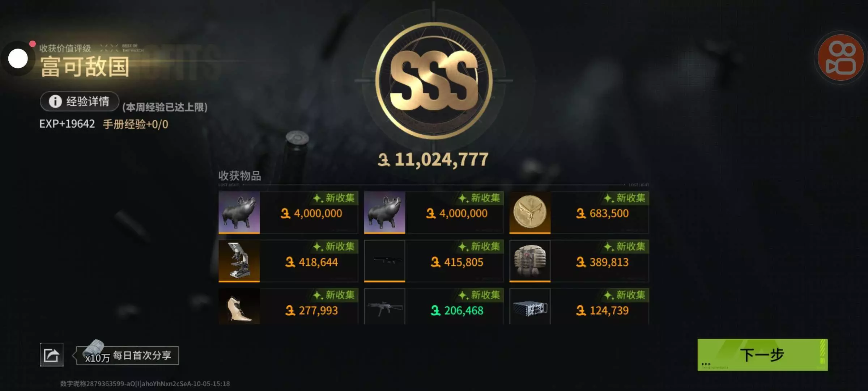Screen dimensions: 868x391
Task: Click the share arrow icon
Action: pyautogui.click(x=51, y=355)
